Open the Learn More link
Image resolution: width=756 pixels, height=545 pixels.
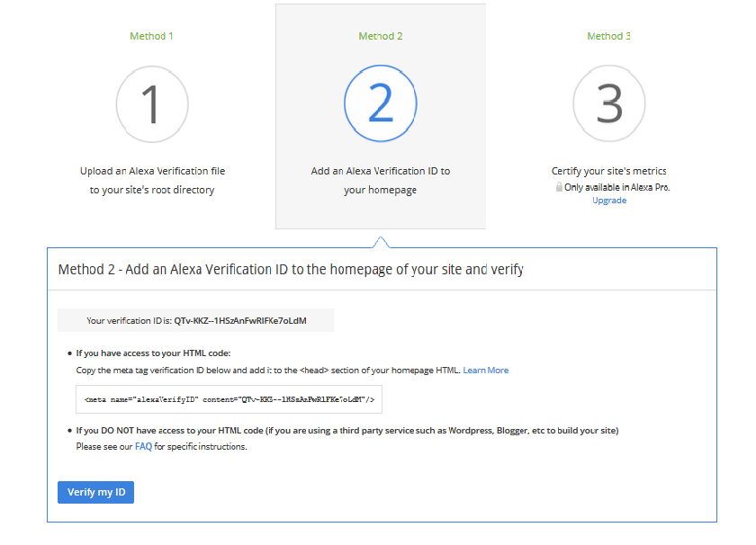point(485,371)
